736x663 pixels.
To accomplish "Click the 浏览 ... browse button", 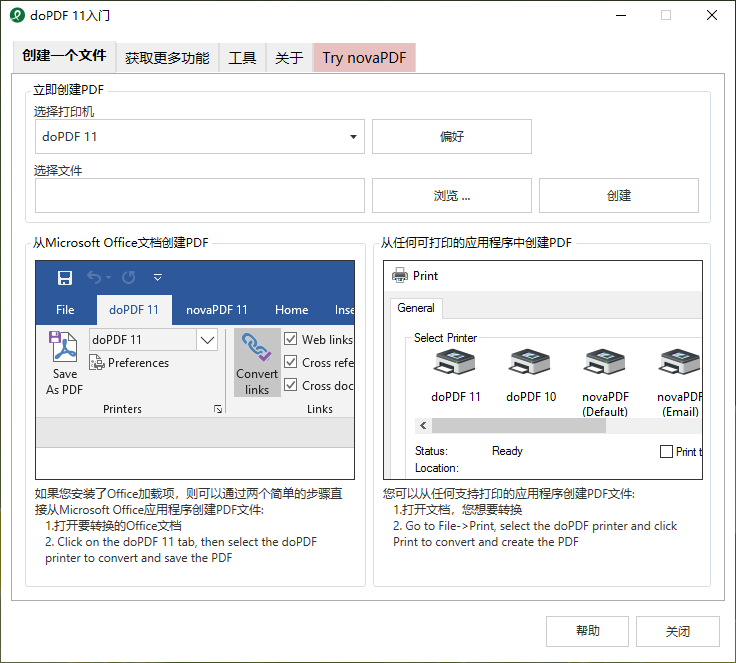I will 452,195.
